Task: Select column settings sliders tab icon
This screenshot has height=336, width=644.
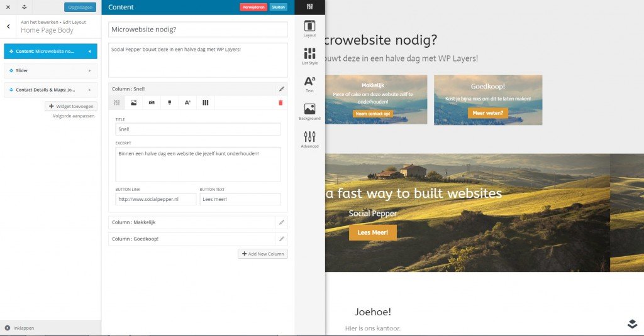Action: [116, 102]
